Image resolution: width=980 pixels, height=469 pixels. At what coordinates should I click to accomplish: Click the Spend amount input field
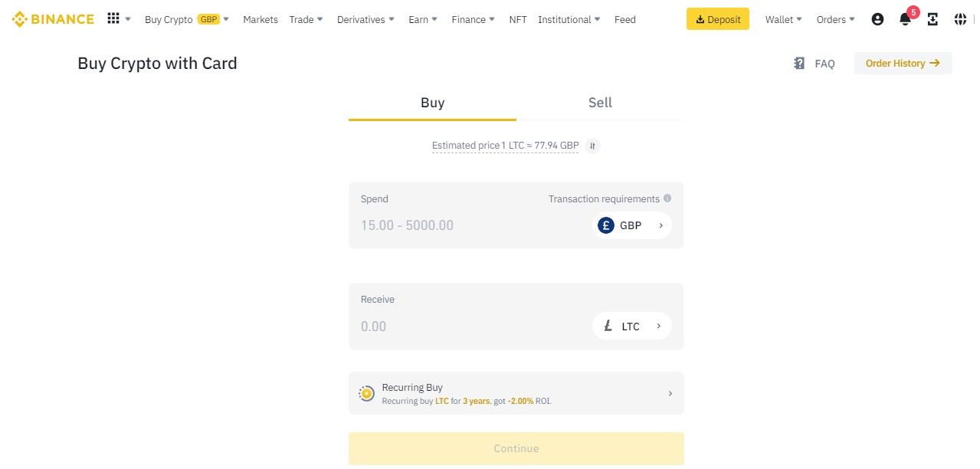pyautogui.click(x=467, y=225)
